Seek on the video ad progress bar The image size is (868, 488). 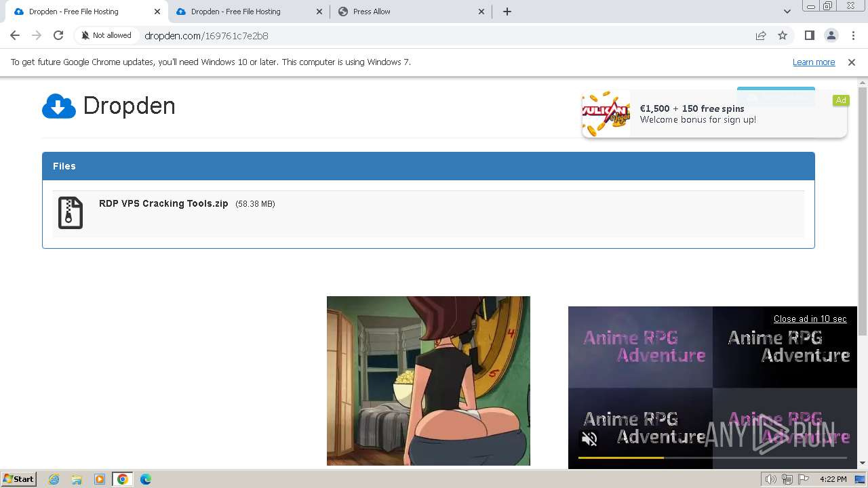[712, 458]
